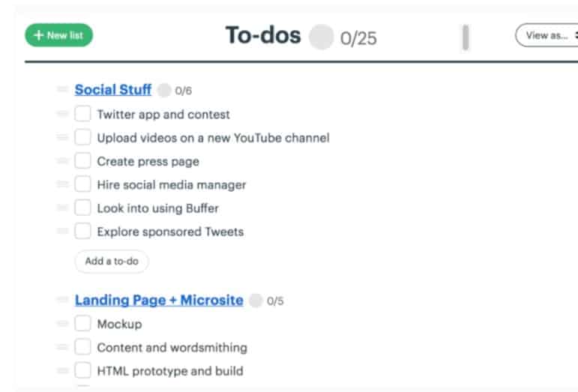This screenshot has width=578, height=392.
Task: Open the View as... dropdown
Action: point(547,35)
